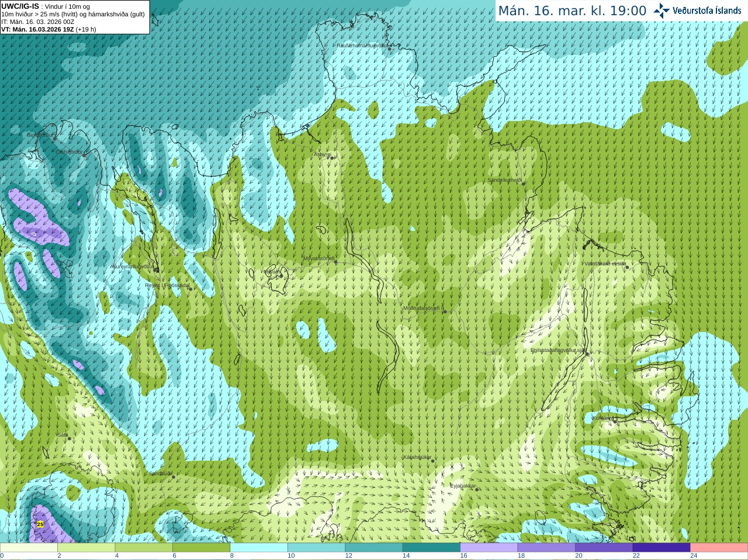Click the 2–4 m/s legend color
This screenshot has height=560, width=748.
[x=86, y=548]
